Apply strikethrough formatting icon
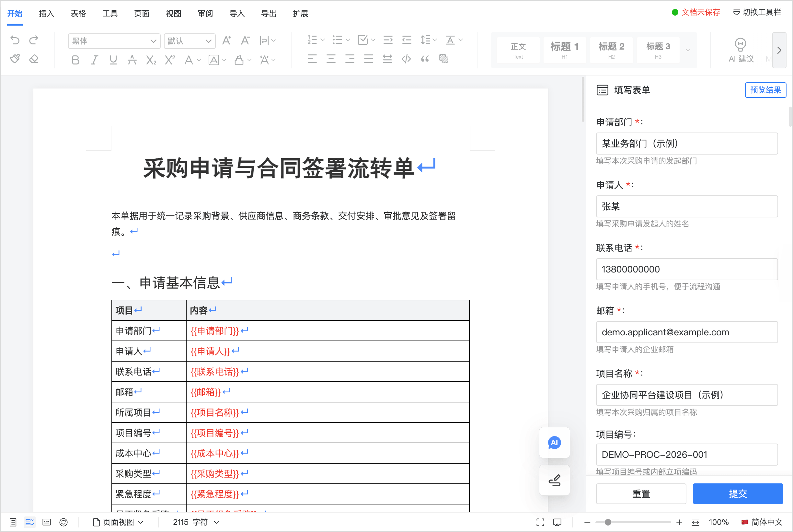 pyautogui.click(x=132, y=60)
